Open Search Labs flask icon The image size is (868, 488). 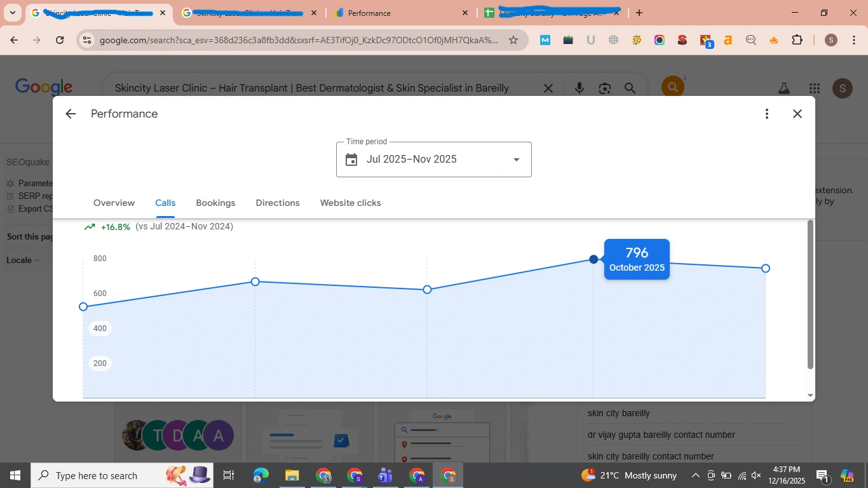[784, 89]
